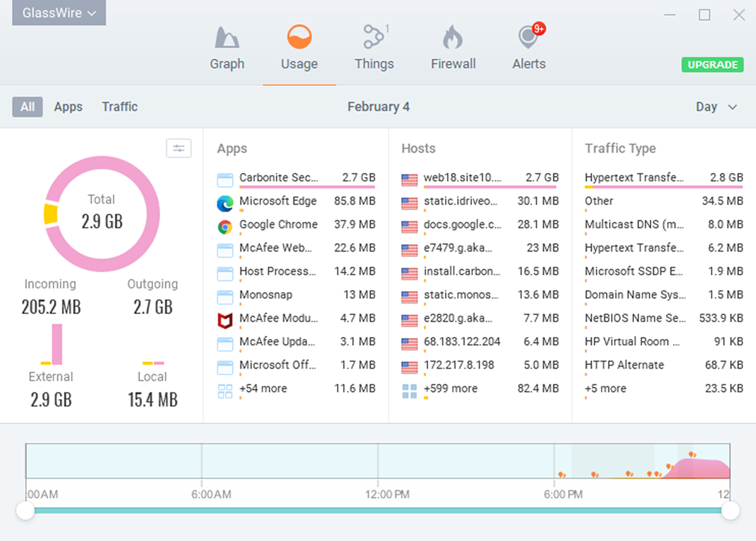The width and height of the screenshot is (756, 541).
Task: Click the flag icon for install.carbon...
Action: [409, 274]
